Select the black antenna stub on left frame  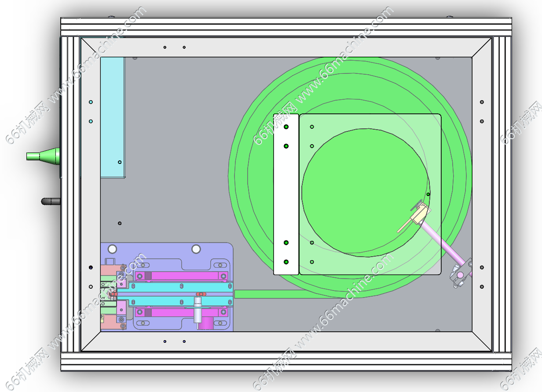click(51, 201)
